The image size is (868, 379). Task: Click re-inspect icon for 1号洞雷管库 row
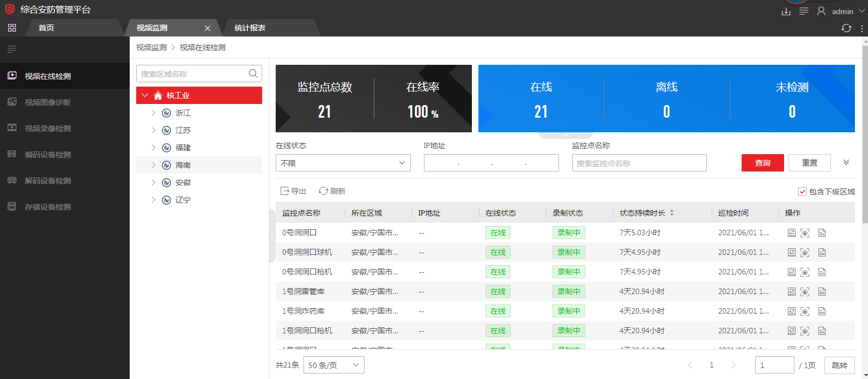[792, 291]
